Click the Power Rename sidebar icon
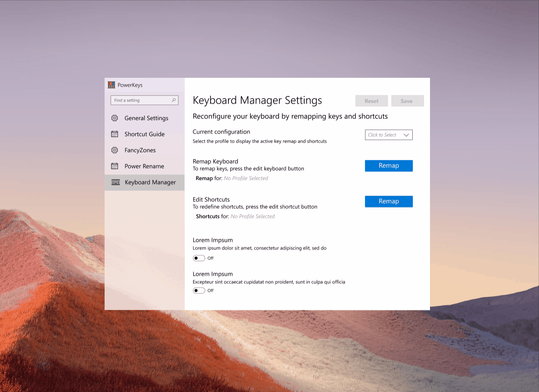Image resolution: width=539 pixels, height=392 pixels. tap(115, 166)
